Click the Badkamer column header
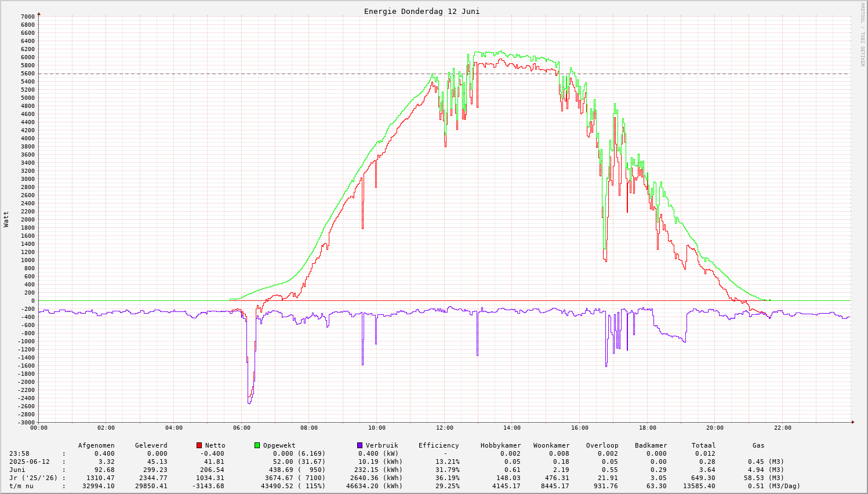 tap(651, 445)
